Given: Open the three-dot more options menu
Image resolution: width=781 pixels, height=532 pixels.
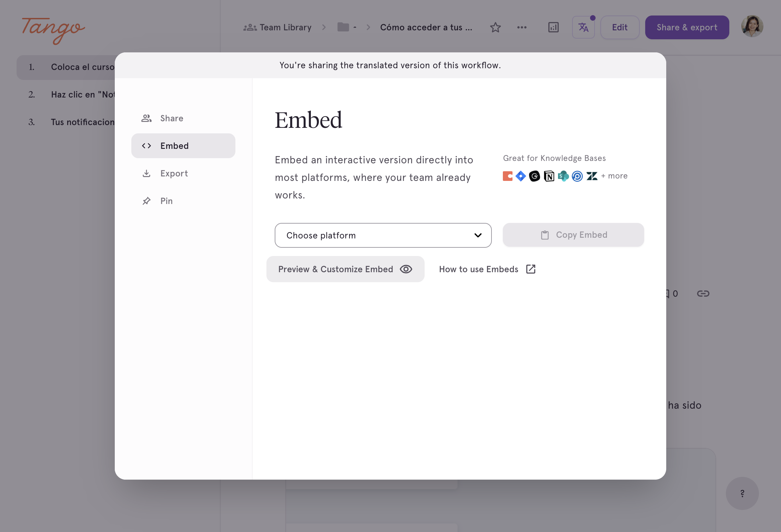Looking at the screenshot, I should point(522,27).
